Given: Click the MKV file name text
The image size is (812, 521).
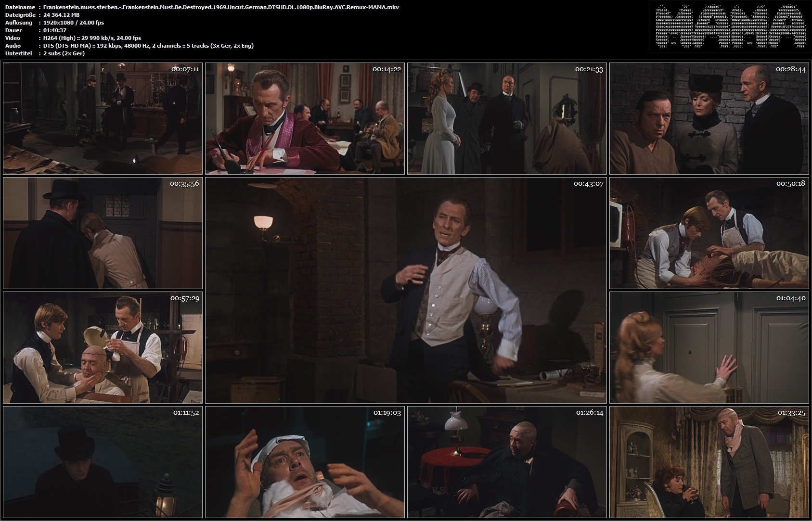Looking at the screenshot, I should 221,7.
